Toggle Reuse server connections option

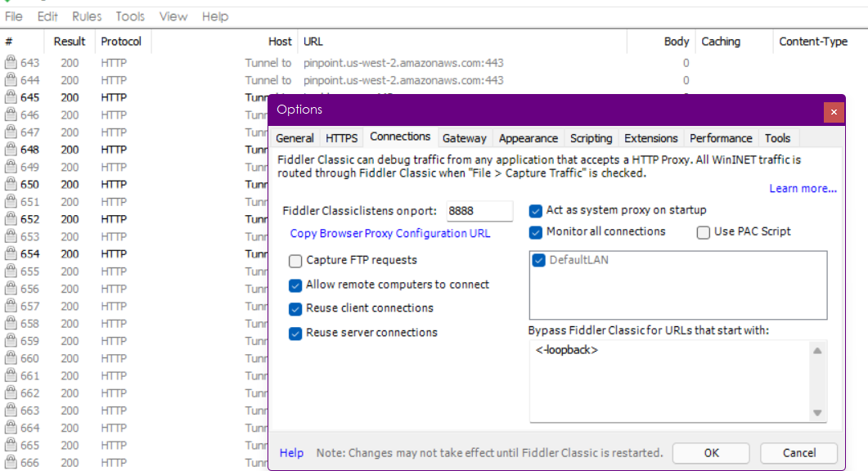click(x=295, y=334)
